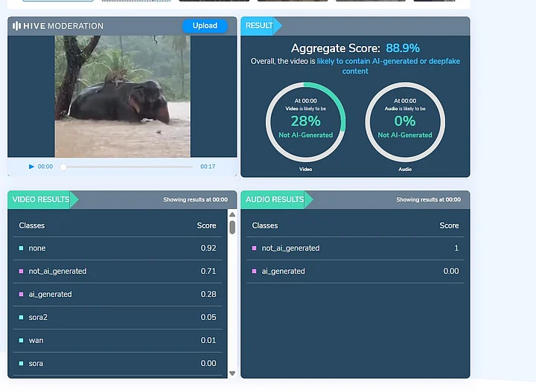Play the elephant video
This screenshot has height=392, width=536.
tap(31, 167)
